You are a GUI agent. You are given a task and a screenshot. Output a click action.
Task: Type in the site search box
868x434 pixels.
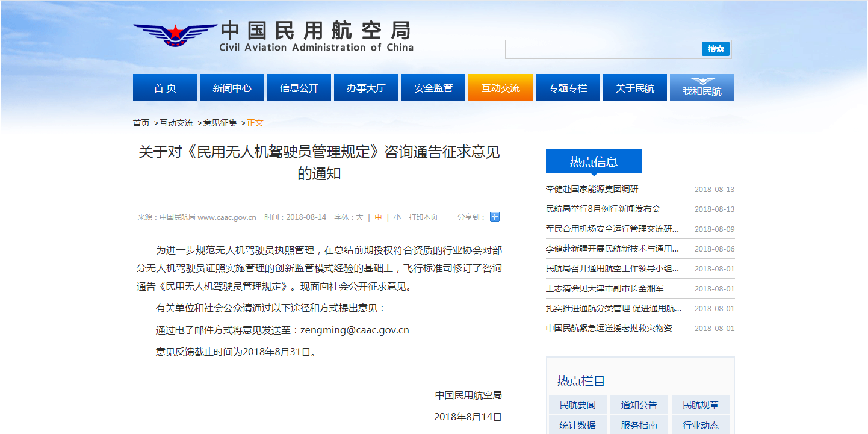(602, 49)
